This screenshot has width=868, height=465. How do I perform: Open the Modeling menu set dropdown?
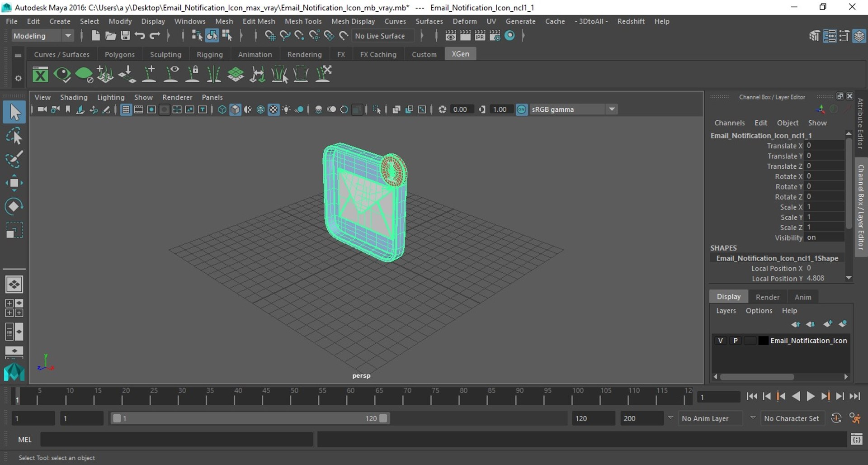pyautogui.click(x=42, y=36)
